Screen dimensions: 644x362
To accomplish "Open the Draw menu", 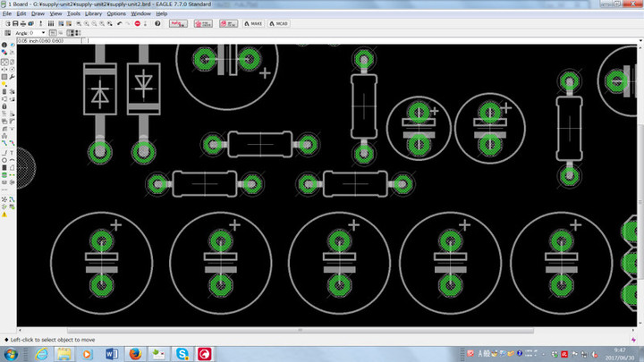I will coord(38,14).
